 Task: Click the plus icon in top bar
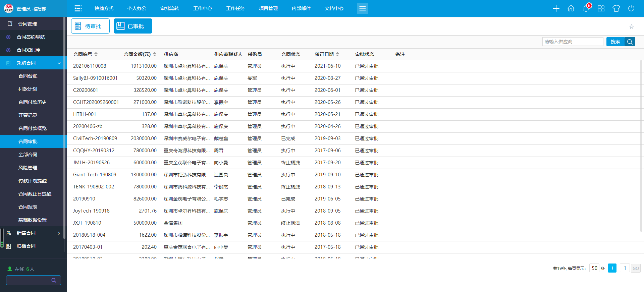point(556,8)
